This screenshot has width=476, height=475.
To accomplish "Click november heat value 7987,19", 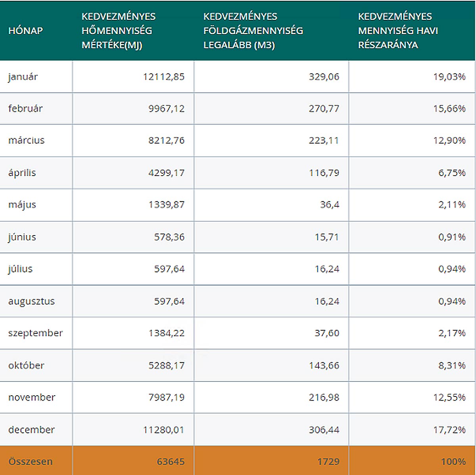I will (166, 397).
